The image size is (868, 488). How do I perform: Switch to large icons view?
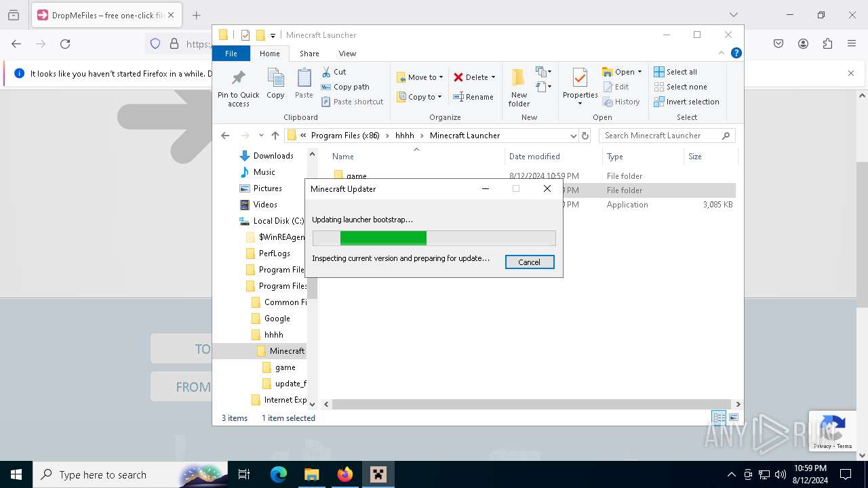click(x=734, y=418)
